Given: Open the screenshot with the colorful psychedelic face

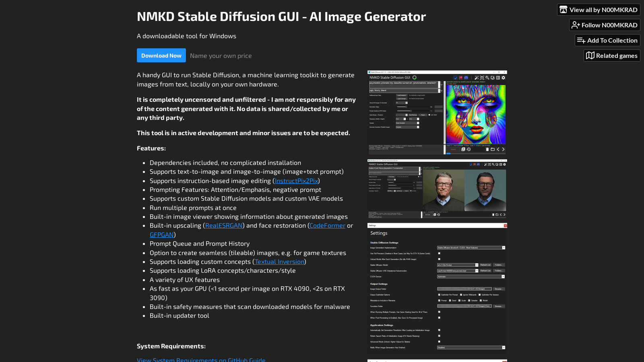Looking at the screenshot, I should pyautogui.click(x=437, y=113).
